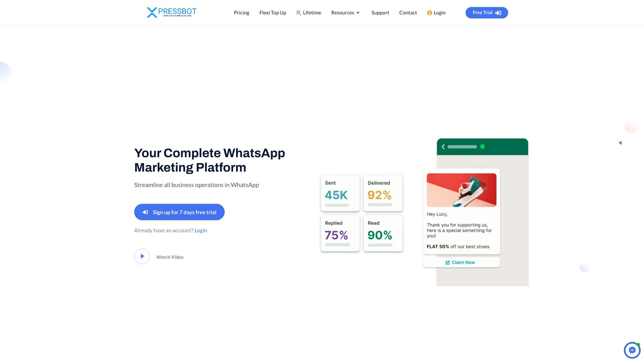This screenshot has height=362, width=644.
Task: Click the Flexi Top Up navigation item
Action: click(x=272, y=12)
